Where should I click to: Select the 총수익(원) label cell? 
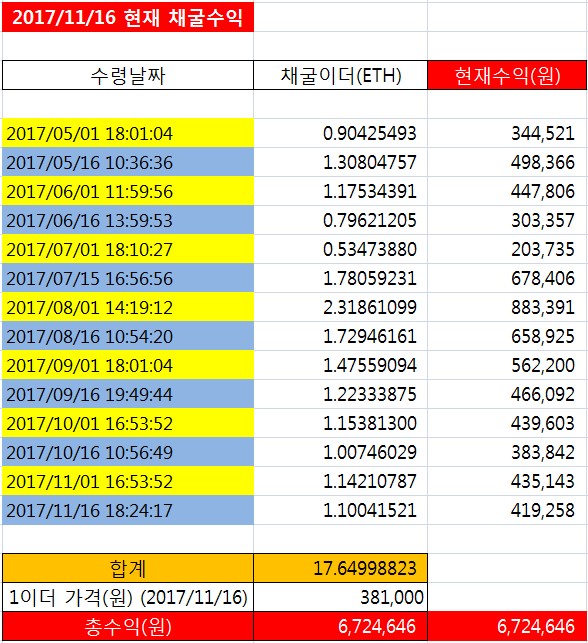pyautogui.click(x=128, y=626)
